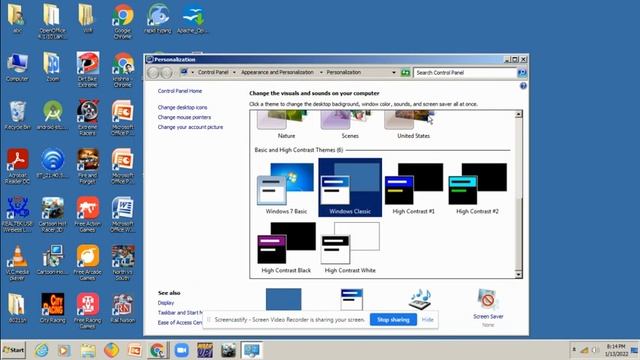
Task: Launch Free Action Games shortcut
Action: (x=87, y=214)
